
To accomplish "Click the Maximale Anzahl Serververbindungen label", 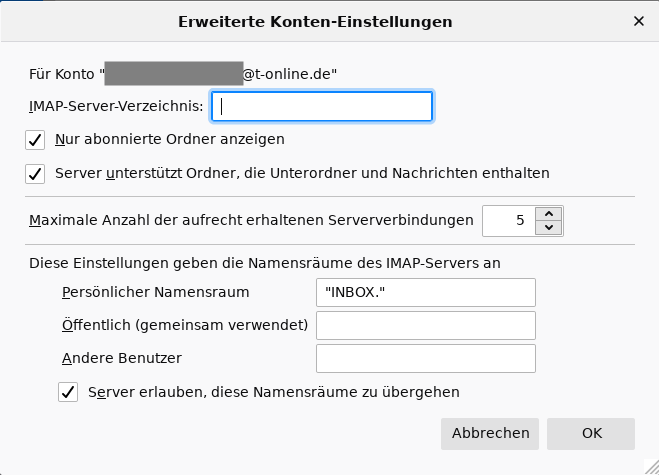I will click(251, 219).
